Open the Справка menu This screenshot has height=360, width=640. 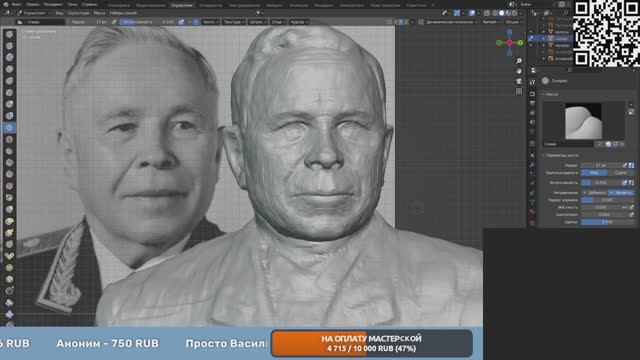click(x=89, y=4)
